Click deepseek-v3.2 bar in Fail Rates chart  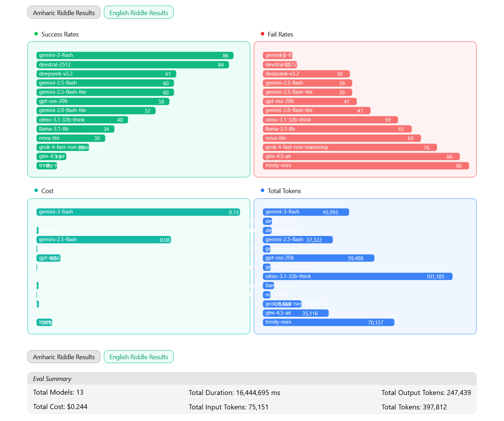click(x=306, y=74)
